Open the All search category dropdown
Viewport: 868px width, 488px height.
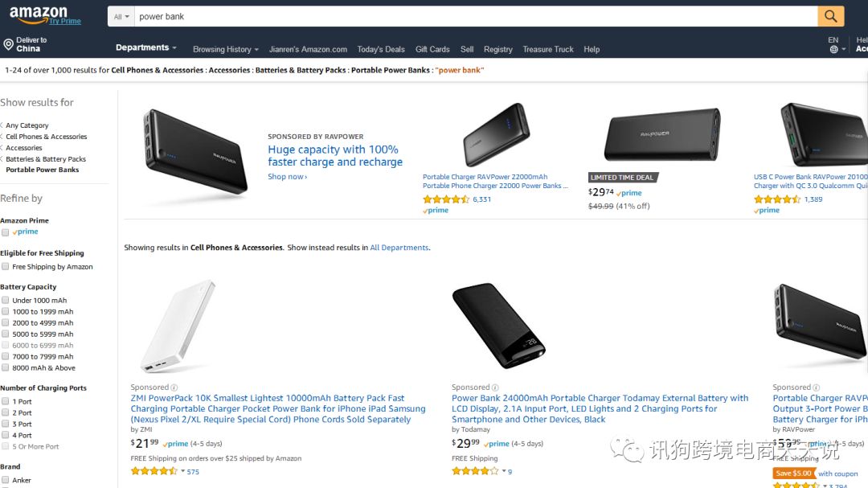tap(121, 16)
